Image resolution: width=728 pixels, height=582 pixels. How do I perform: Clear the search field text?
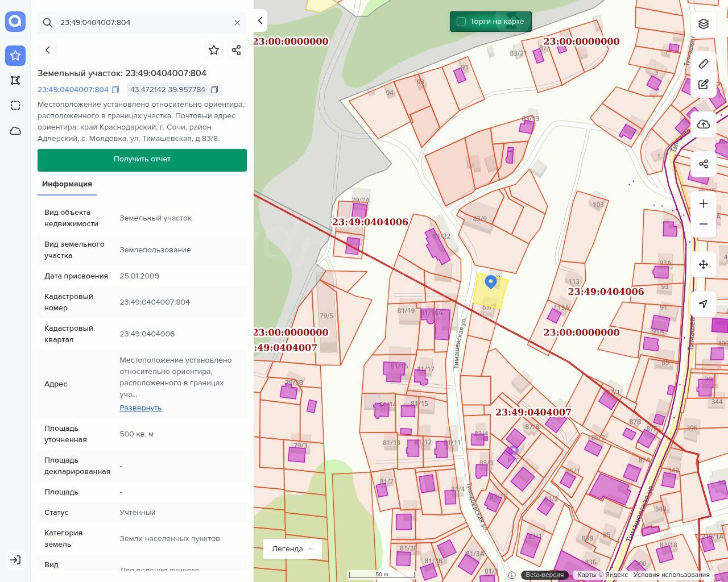coord(237,23)
